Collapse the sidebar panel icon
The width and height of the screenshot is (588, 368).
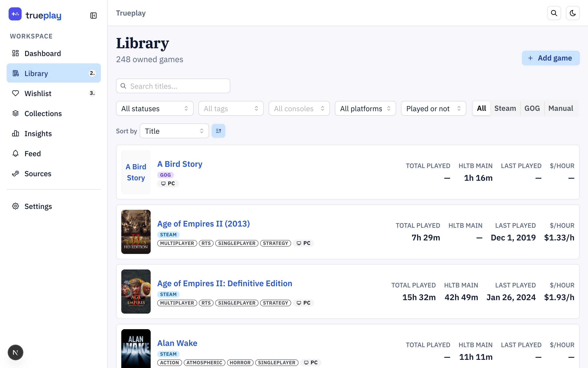click(94, 16)
